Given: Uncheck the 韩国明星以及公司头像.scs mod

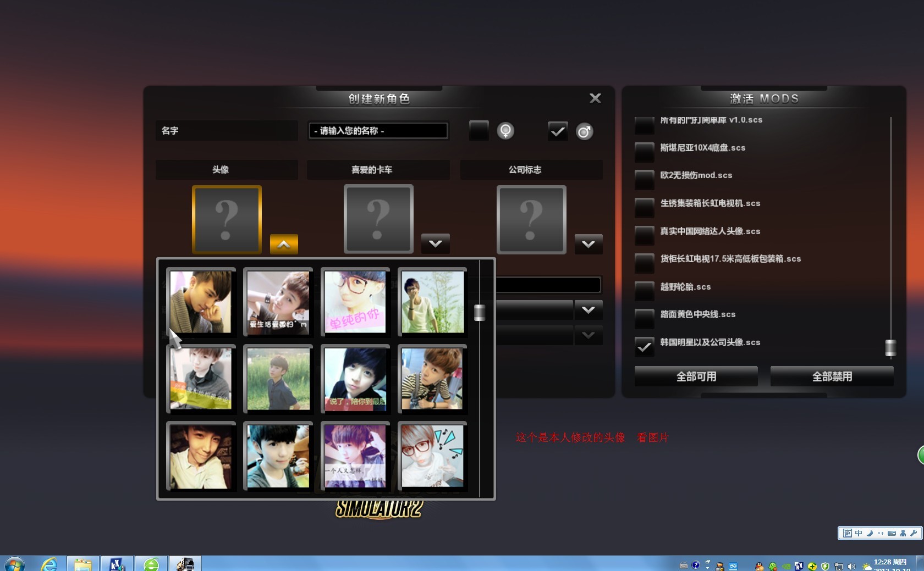Looking at the screenshot, I should (644, 346).
